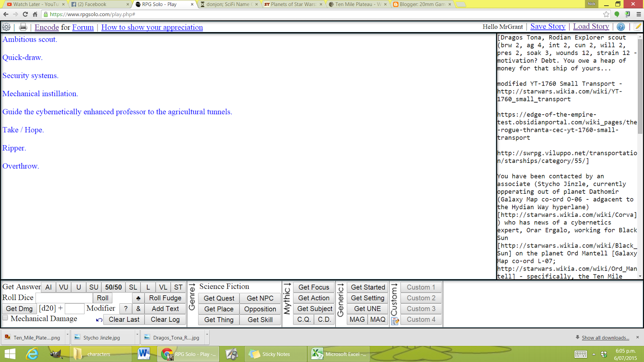The width and height of the screenshot is (644, 362).
Task: Click the undo arrow beside Clear Last
Action: [x=99, y=320]
